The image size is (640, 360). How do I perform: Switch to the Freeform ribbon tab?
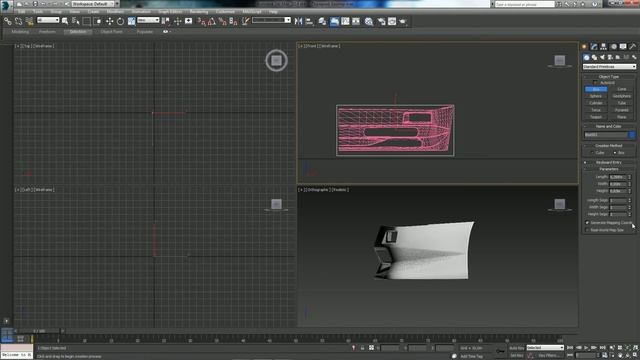(x=47, y=31)
